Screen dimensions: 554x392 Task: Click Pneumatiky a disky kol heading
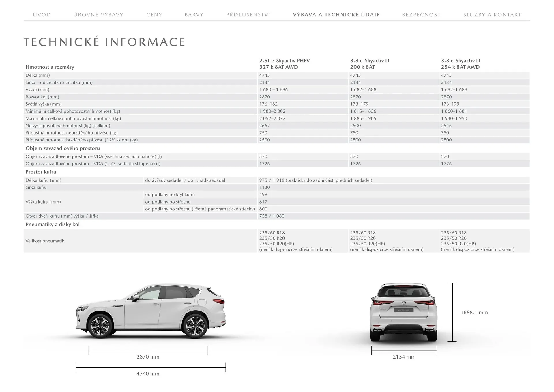53,224
